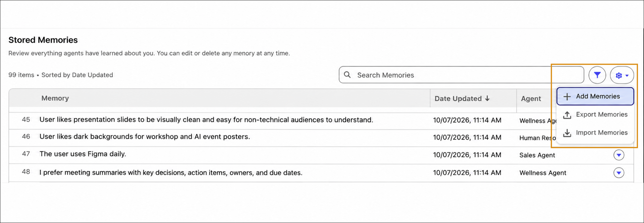Image resolution: width=644 pixels, height=223 pixels.
Task: Click the download icon beside Import Memories
Action: click(567, 133)
